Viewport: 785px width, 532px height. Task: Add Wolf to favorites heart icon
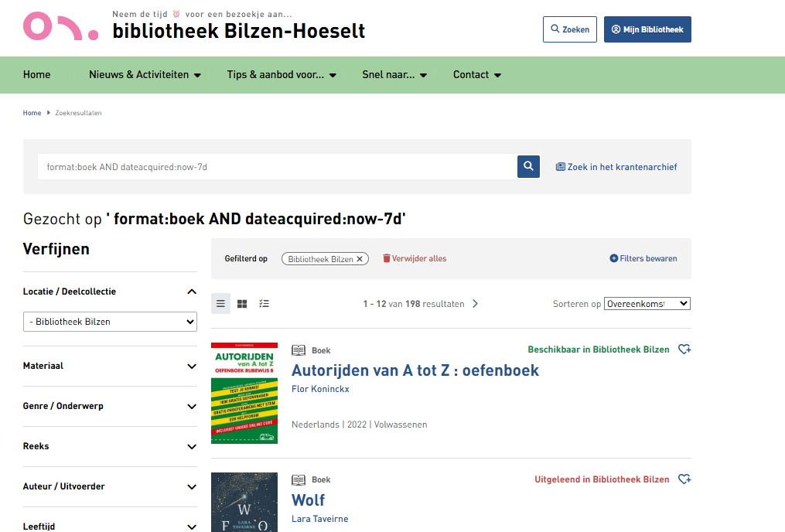tap(684, 479)
